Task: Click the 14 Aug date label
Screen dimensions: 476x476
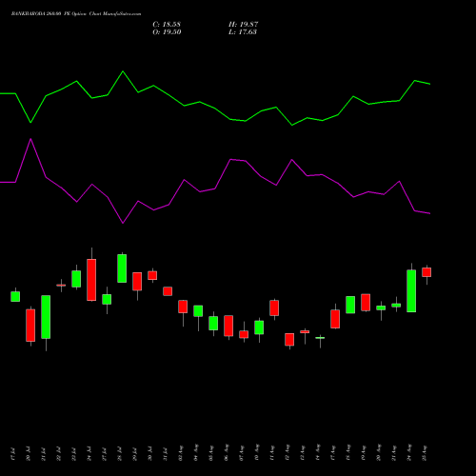Action: [x=317, y=453]
